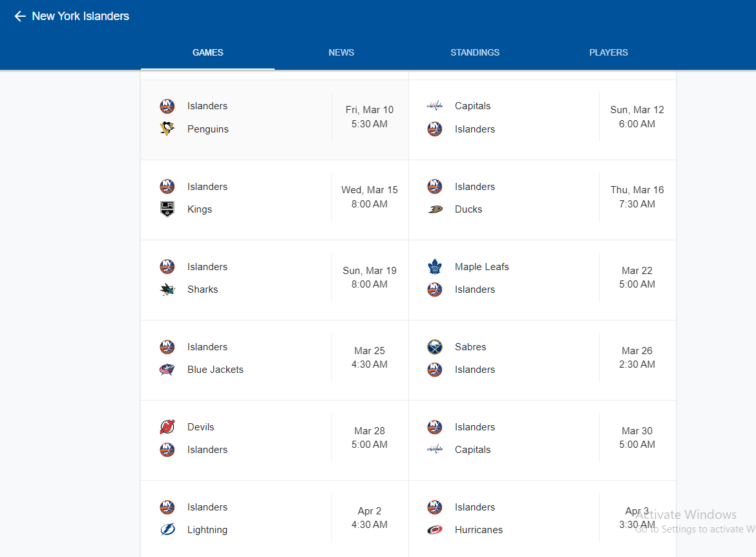This screenshot has height=557, width=756.
Task: Click the Sabres team logo
Action: [x=435, y=347]
